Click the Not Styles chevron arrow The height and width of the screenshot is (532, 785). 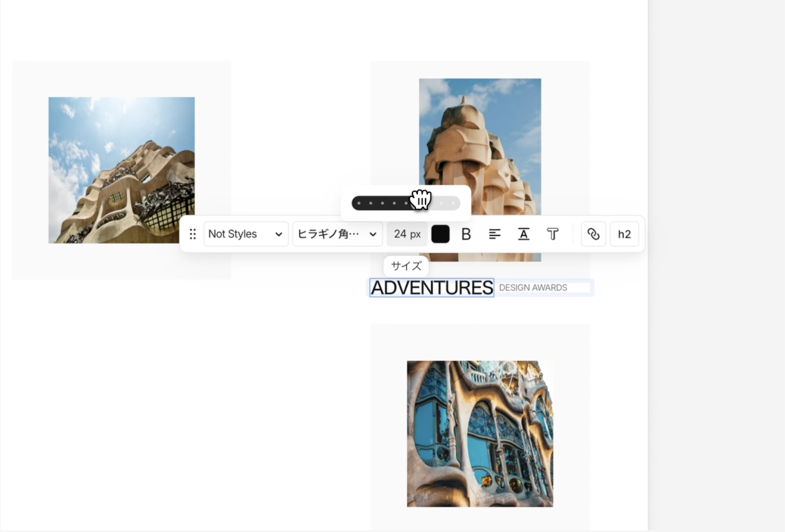coord(278,234)
